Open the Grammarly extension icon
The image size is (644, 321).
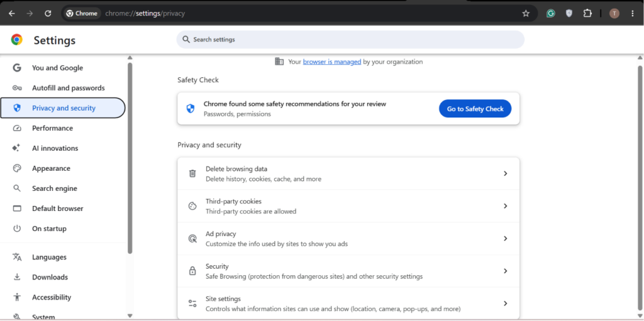click(551, 14)
